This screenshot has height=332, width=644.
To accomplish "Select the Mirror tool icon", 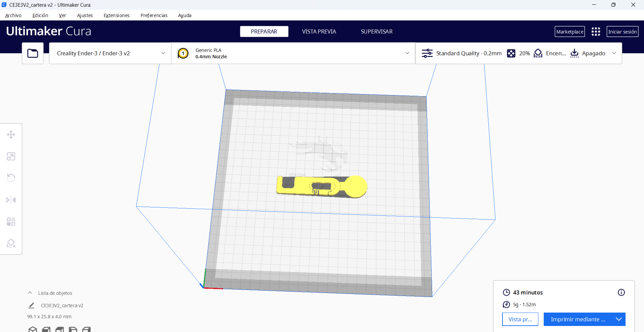I will (11, 200).
